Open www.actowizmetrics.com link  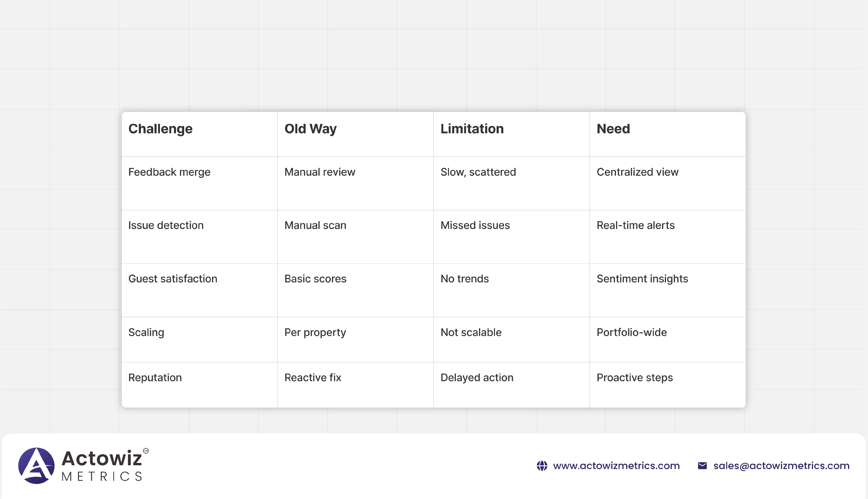(616, 466)
